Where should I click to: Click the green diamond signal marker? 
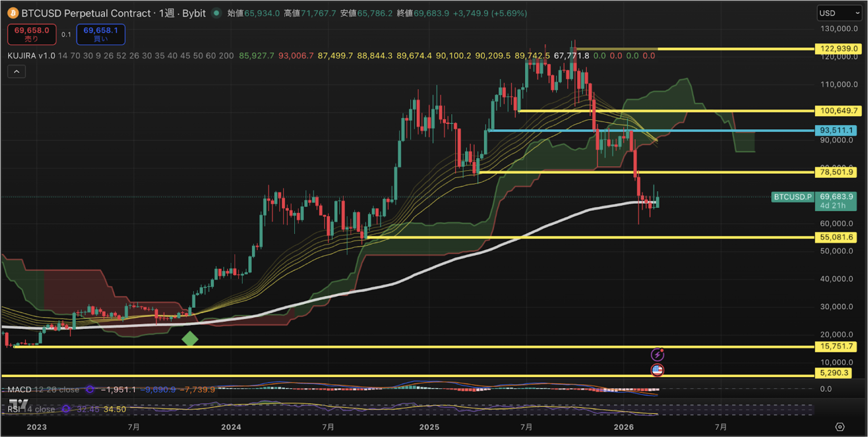coord(190,339)
